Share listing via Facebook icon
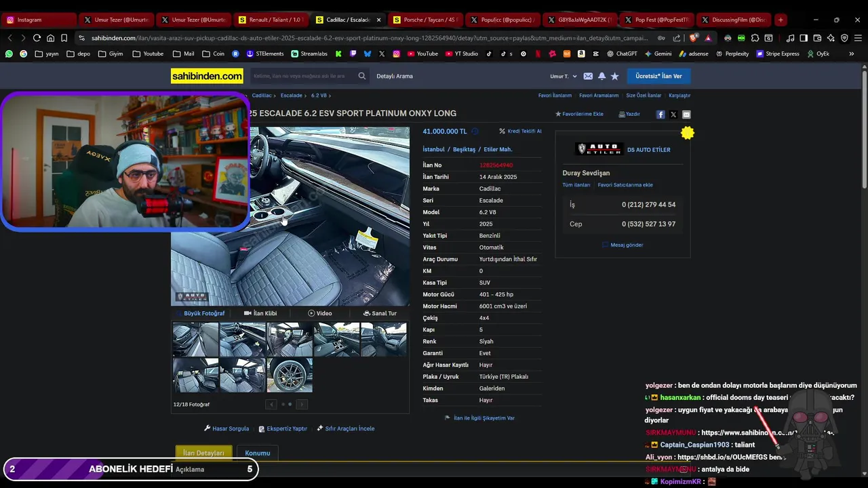This screenshot has height=488, width=868. [660, 115]
